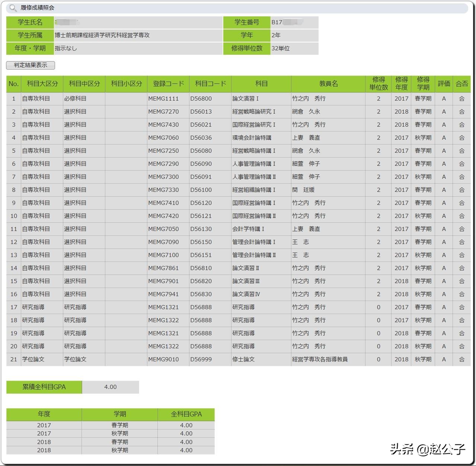Select course 人事管理論特講Ⅱ
Viewport: 476px width, 466px height.
pyautogui.click(x=254, y=177)
